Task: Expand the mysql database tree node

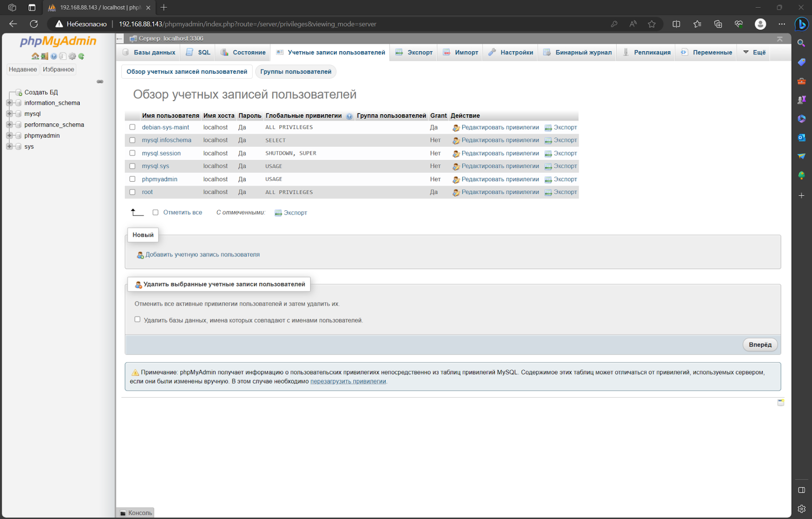Action: (x=9, y=114)
